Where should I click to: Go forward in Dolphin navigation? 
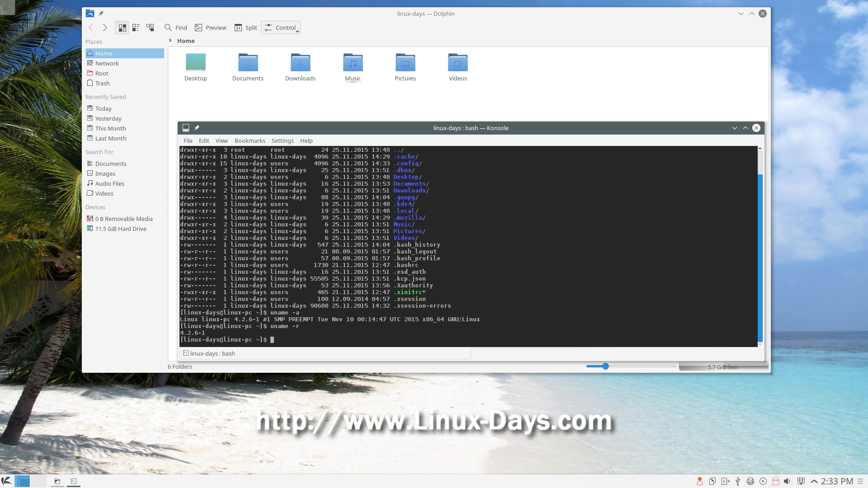[x=105, y=28]
